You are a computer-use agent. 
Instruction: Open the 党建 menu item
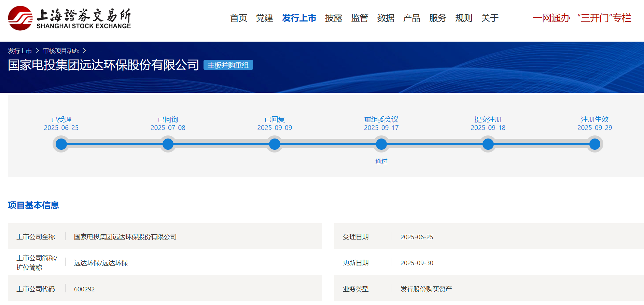pos(265,18)
